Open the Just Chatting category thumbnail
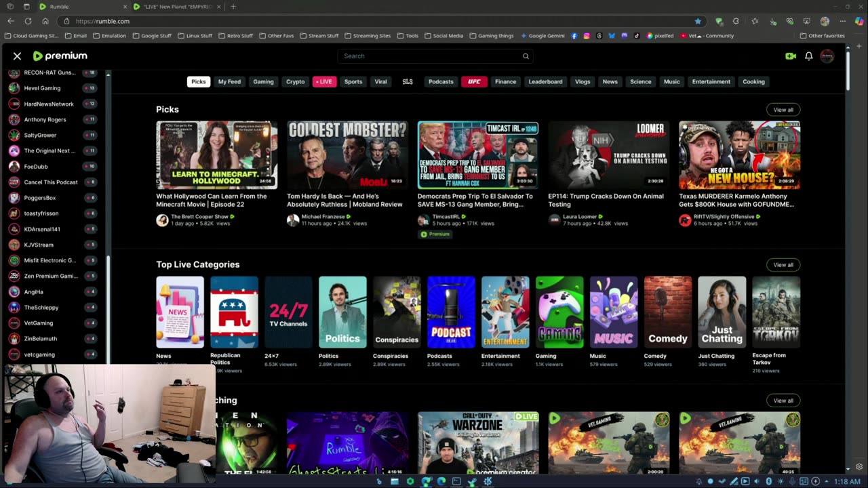 [722, 312]
